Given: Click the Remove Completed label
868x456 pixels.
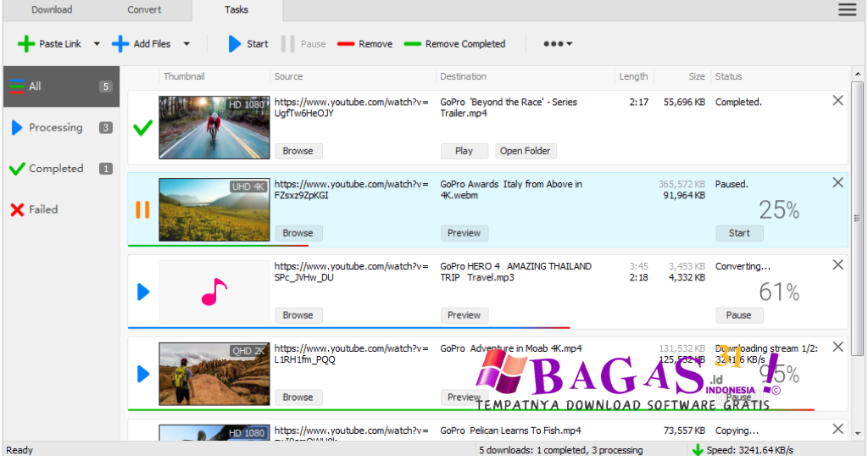Looking at the screenshot, I should click(x=465, y=44).
